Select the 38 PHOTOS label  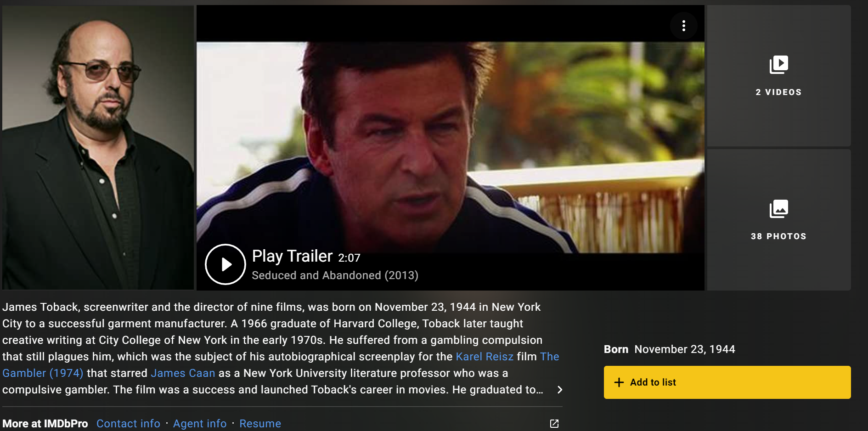click(779, 236)
